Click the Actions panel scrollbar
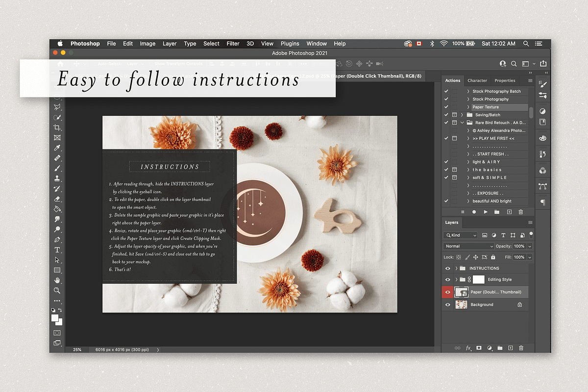588x392 pixels. click(531, 114)
